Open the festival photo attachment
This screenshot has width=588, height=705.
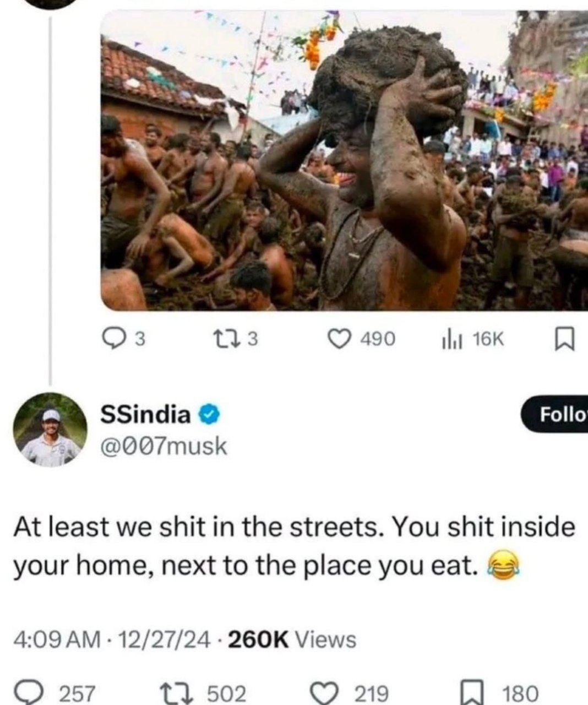(345, 160)
